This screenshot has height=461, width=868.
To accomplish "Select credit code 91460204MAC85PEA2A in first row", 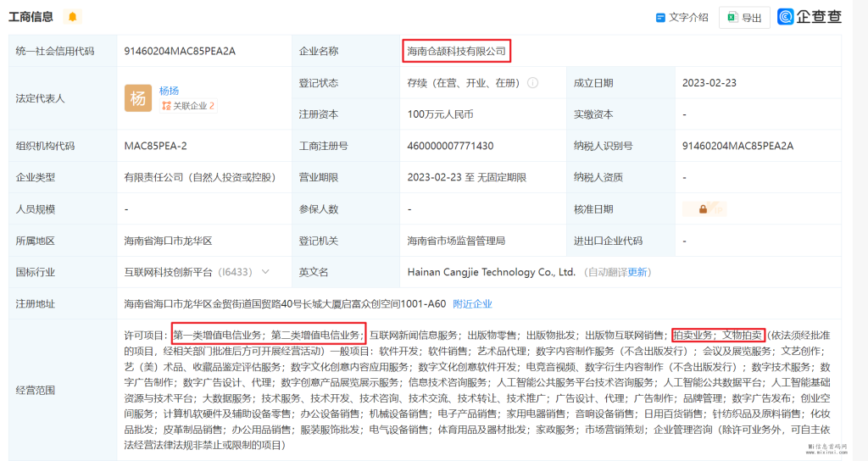I will coord(180,52).
